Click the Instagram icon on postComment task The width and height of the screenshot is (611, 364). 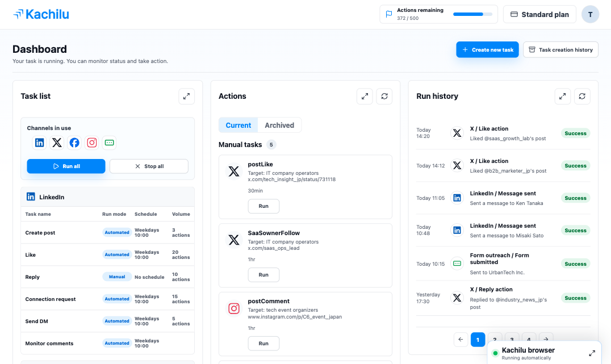point(234,308)
